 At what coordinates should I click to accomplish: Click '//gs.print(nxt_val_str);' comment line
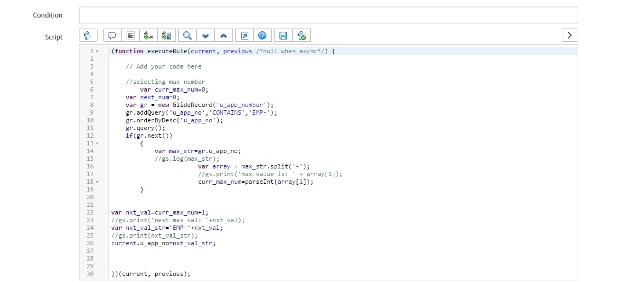click(155, 235)
